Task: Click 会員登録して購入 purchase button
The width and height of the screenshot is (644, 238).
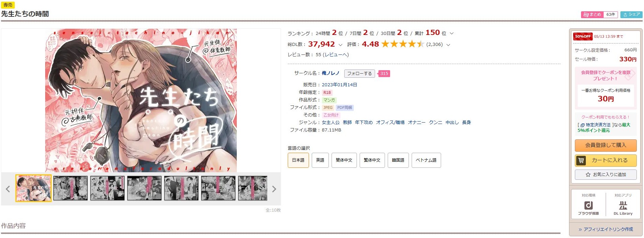Action: tap(606, 145)
